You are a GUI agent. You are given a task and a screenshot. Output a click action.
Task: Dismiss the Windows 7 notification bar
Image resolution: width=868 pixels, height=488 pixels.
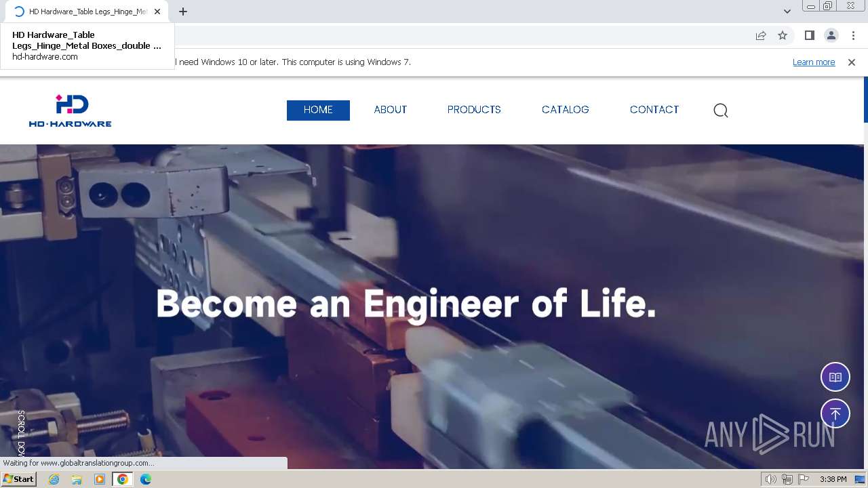(x=852, y=62)
